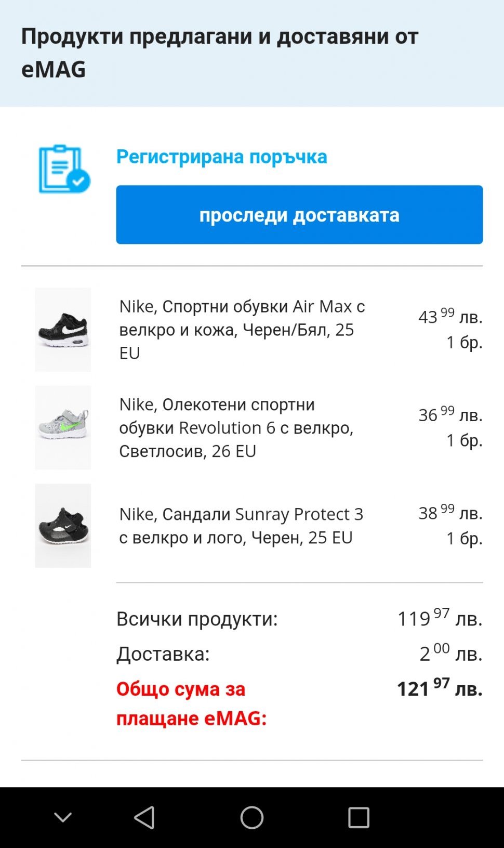Image resolution: width=504 pixels, height=848 pixels.
Task: Select Nike Revolution 6 product title
Action: tap(236, 427)
